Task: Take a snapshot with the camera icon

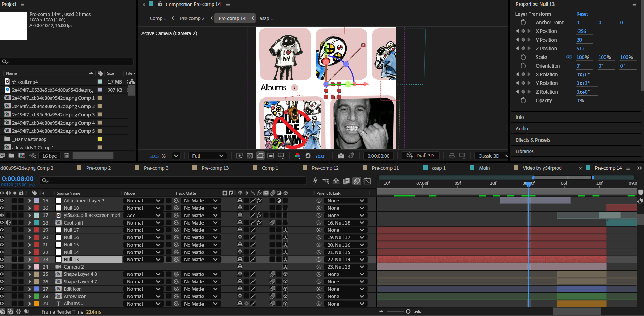Action: (x=341, y=156)
